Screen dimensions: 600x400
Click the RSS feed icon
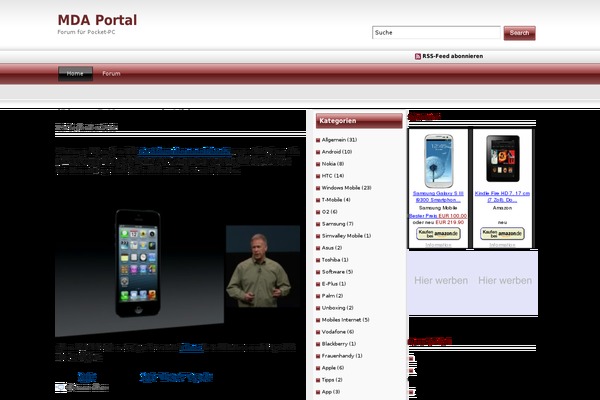(x=417, y=56)
